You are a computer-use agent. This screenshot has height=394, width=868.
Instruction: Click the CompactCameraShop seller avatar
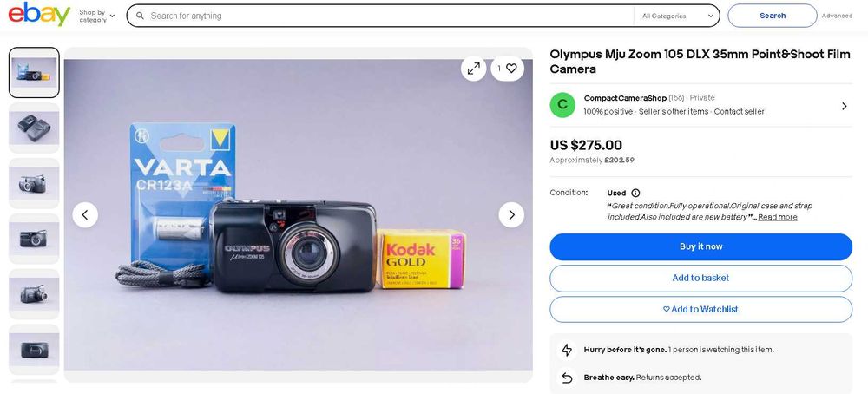(x=562, y=105)
